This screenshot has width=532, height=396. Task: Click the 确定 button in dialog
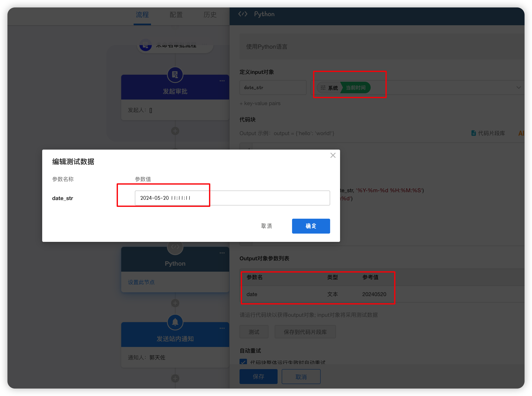(x=311, y=226)
